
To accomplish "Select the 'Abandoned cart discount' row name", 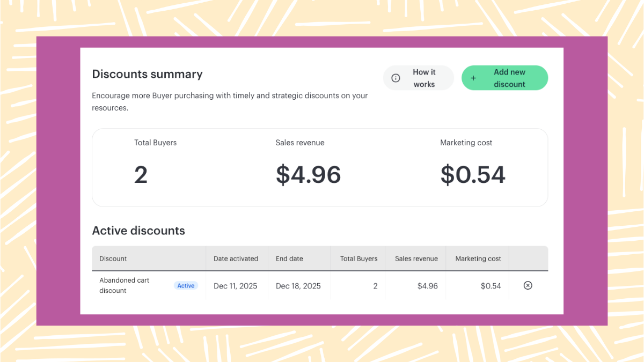I will pyautogui.click(x=125, y=285).
